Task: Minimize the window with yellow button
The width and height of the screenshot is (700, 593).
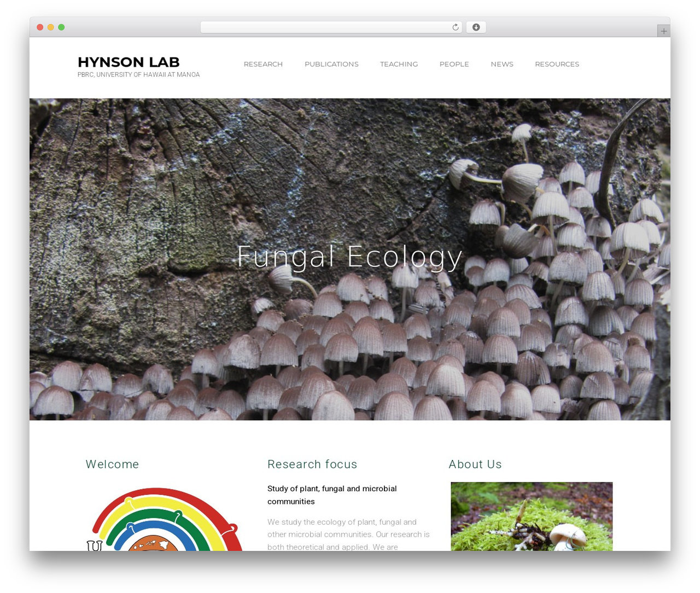Action: 51,27
